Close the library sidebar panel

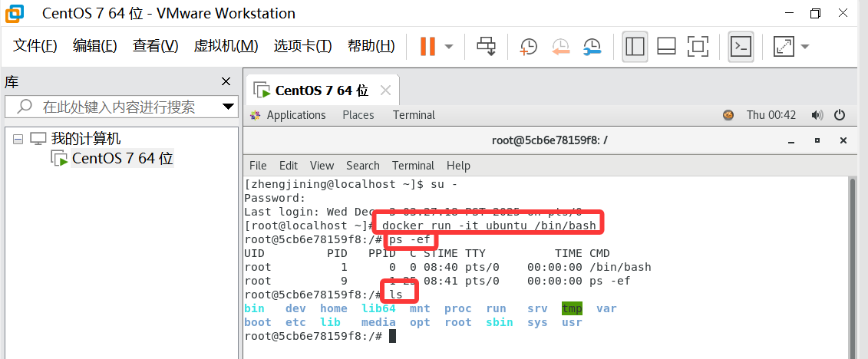[226, 81]
